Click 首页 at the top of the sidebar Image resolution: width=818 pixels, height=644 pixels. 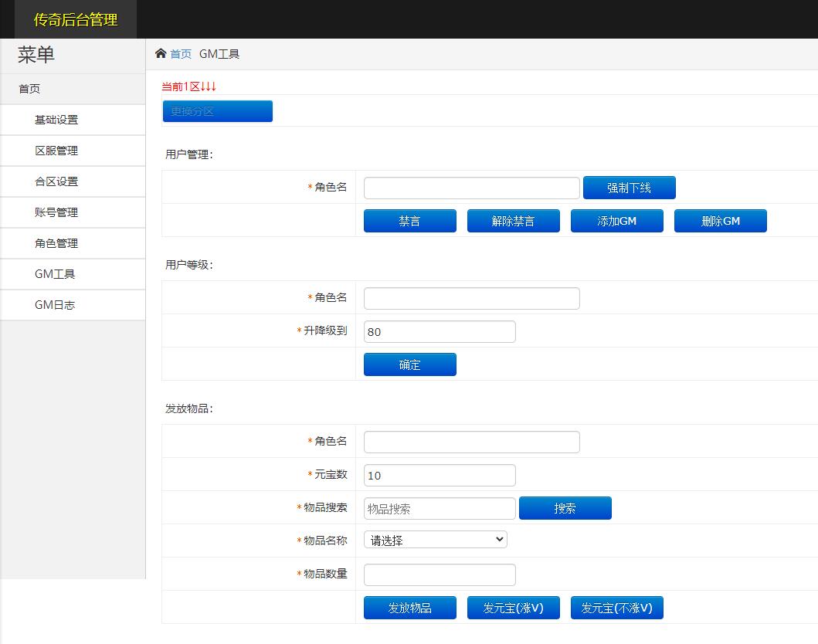29,88
